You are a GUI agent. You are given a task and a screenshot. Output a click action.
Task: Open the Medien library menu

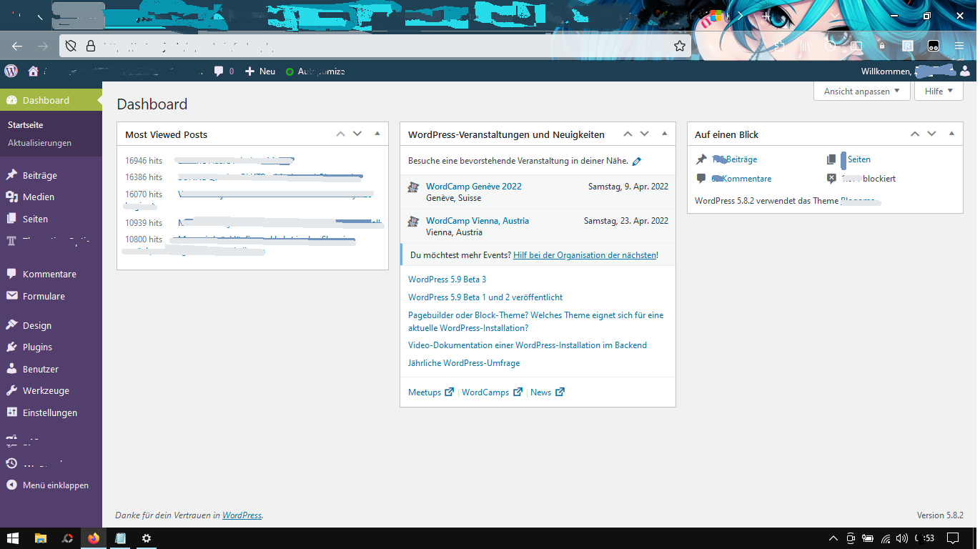pos(51,197)
